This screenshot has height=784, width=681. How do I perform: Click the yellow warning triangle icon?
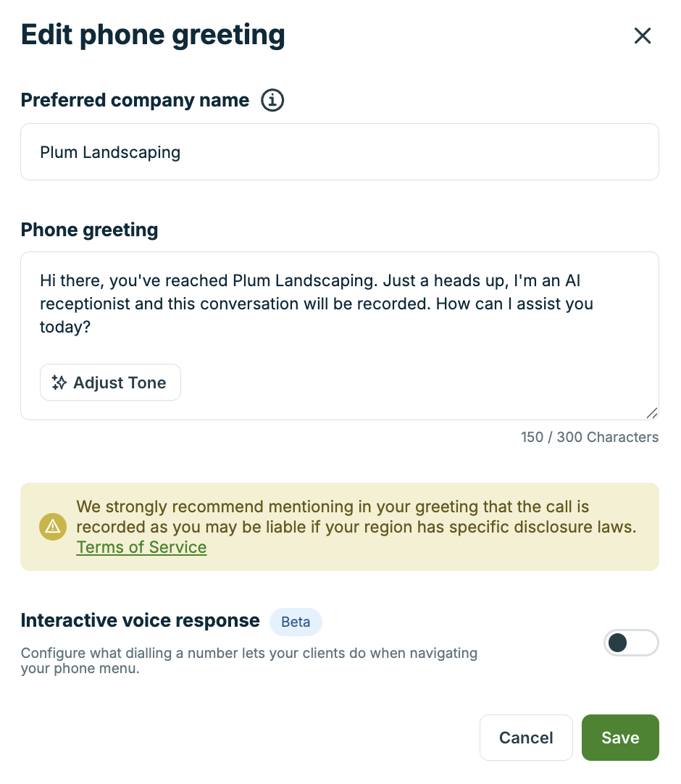click(52, 527)
